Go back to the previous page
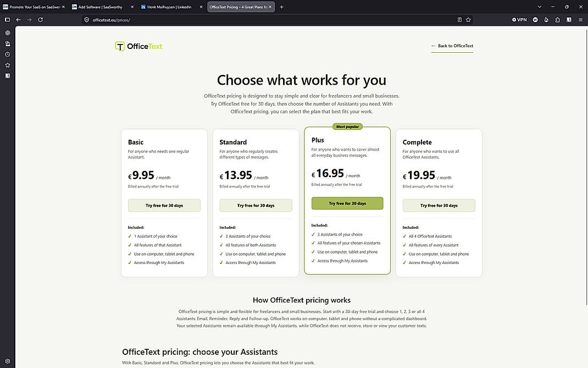588x368 pixels. (18, 20)
